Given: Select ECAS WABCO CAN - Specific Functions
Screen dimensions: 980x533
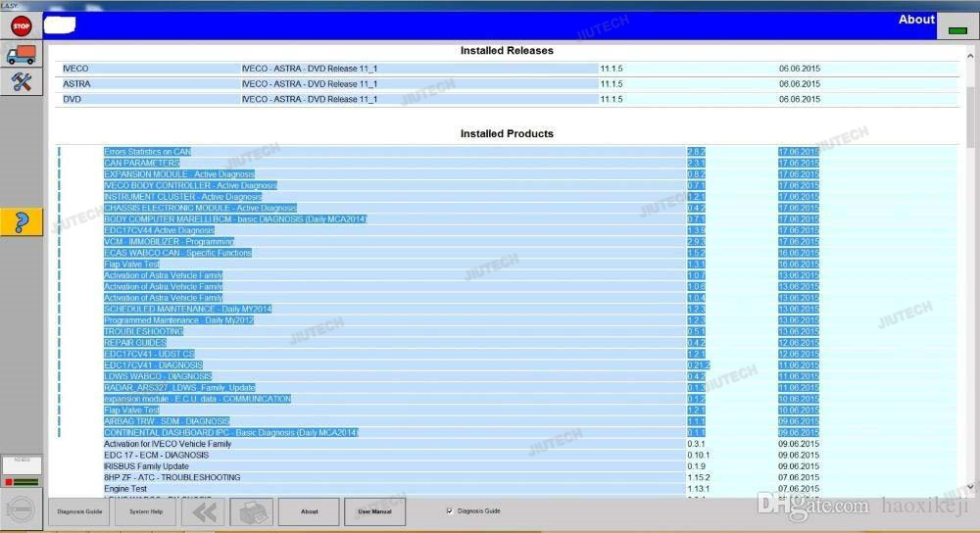Looking at the screenshot, I should [507, 253].
